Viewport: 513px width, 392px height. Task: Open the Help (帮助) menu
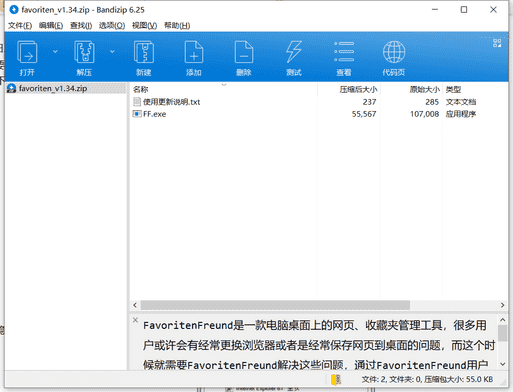pyautogui.click(x=177, y=26)
